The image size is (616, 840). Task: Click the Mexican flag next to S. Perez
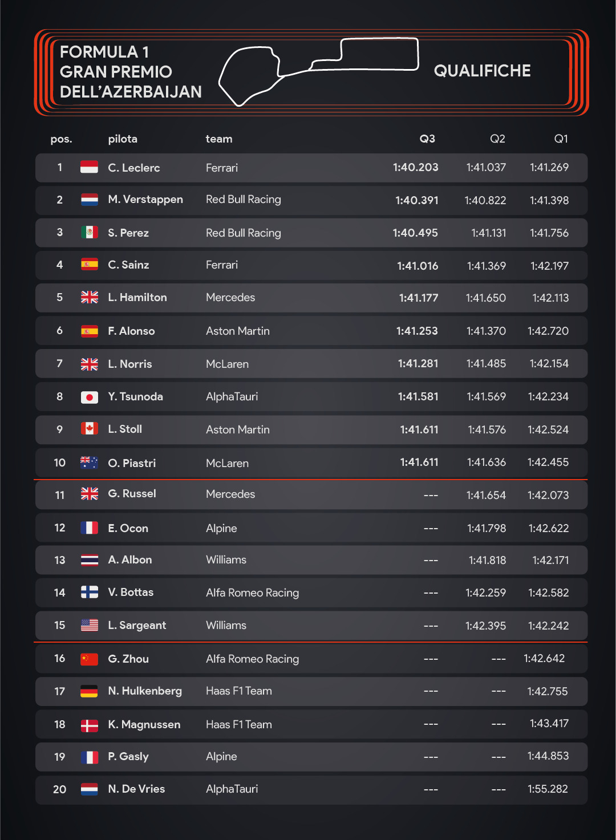click(x=89, y=232)
